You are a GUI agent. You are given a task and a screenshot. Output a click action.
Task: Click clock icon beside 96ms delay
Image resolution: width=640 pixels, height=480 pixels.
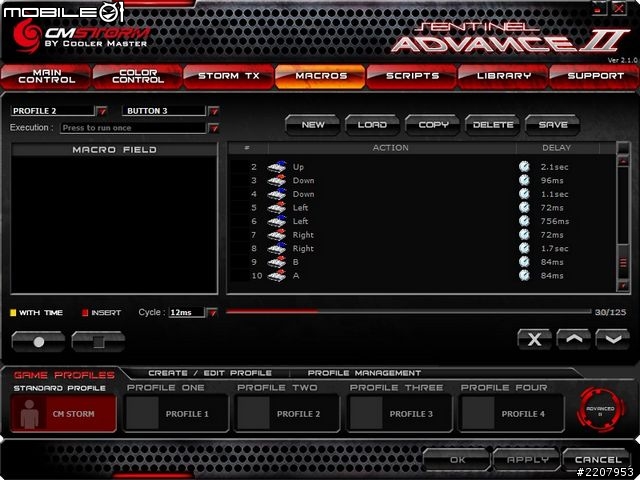click(x=524, y=180)
